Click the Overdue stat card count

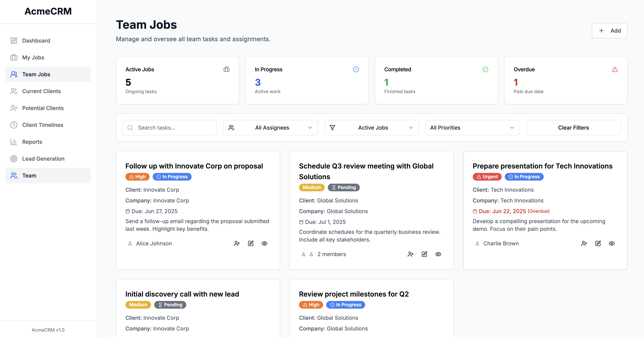pos(516,82)
